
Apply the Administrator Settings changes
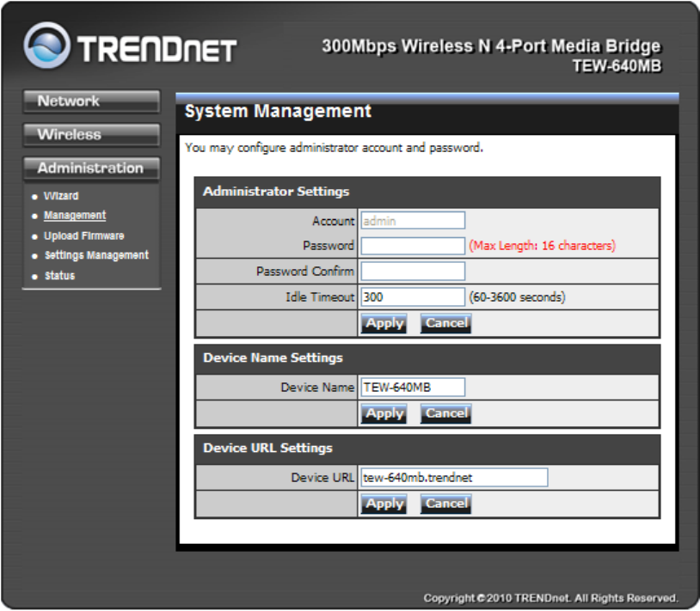point(384,323)
